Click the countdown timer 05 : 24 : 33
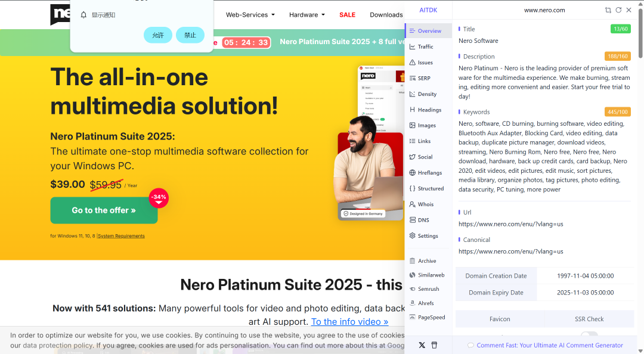Viewport: 644px width, 354px height. point(246,42)
